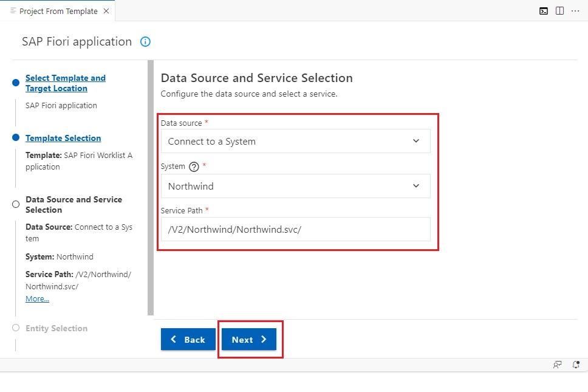
Task: Close the Project From Template tab
Action: coord(106,12)
